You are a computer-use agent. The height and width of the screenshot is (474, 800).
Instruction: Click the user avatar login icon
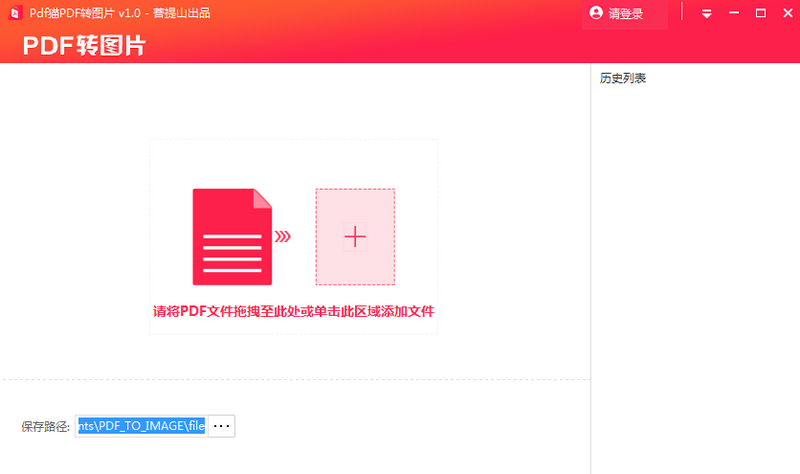596,13
